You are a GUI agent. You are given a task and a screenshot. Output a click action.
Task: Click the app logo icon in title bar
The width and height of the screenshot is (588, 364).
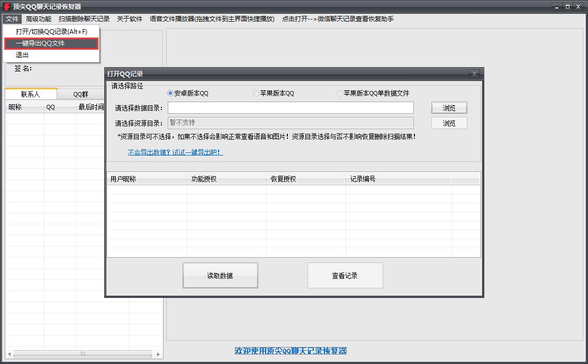coord(7,7)
